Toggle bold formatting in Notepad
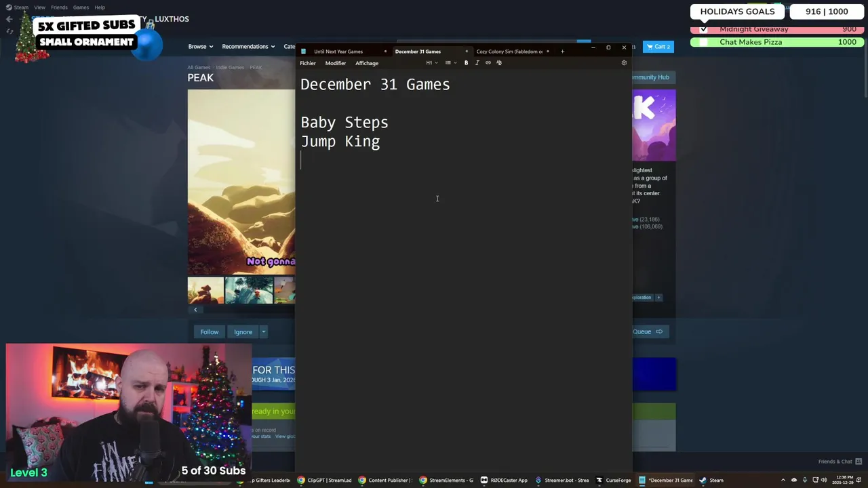The image size is (868, 488). (466, 63)
